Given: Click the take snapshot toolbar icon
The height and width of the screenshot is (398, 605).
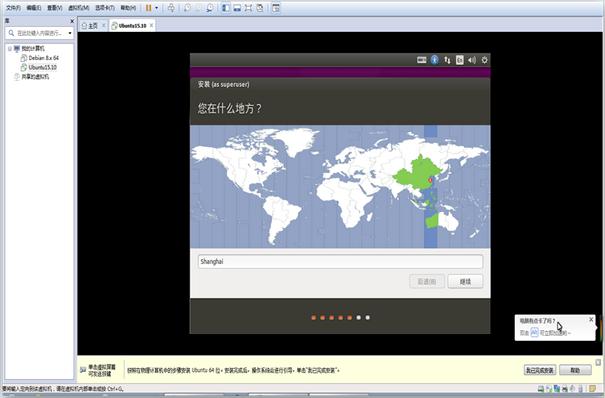Looking at the screenshot, I should 187,8.
